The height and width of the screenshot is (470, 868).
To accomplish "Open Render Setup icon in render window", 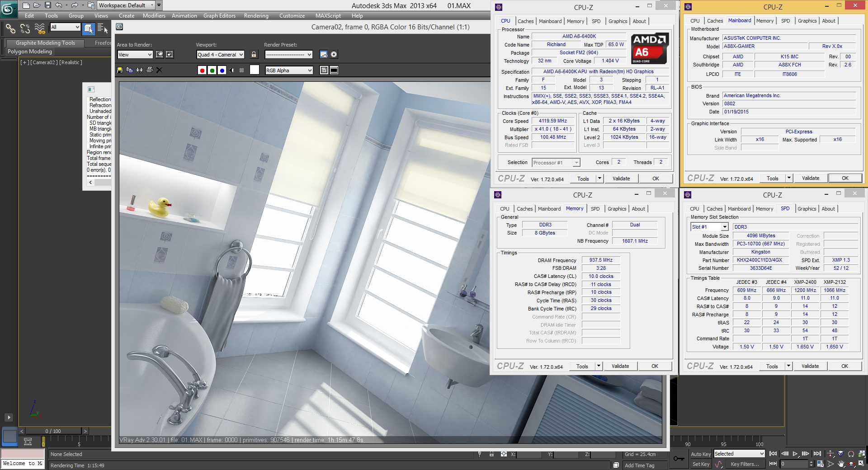I will (x=324, y=54).
